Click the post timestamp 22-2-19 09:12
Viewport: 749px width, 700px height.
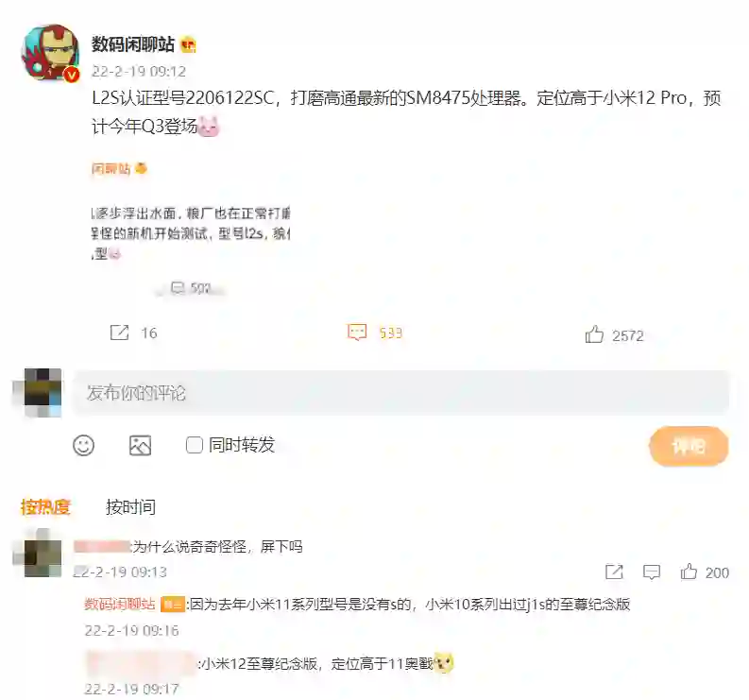click(139, 72)
